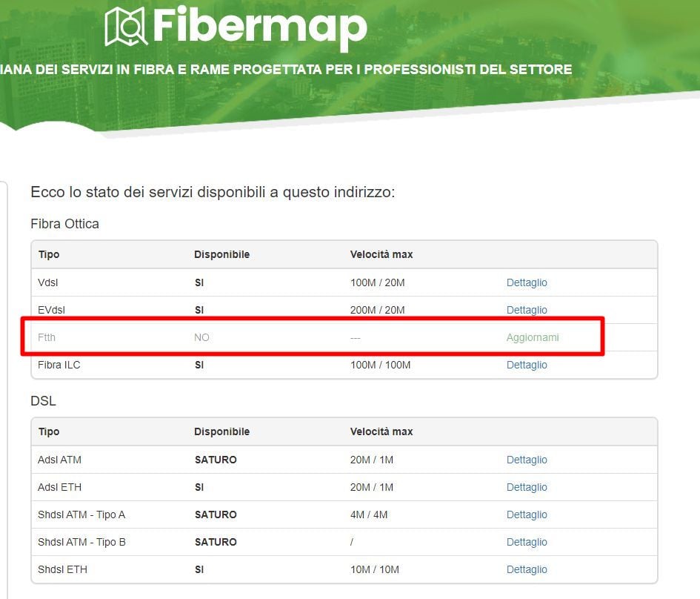Screen dimensions: 700x599
Task: Select the Adsl ETH type cell
Action: (x=59, y=487)
